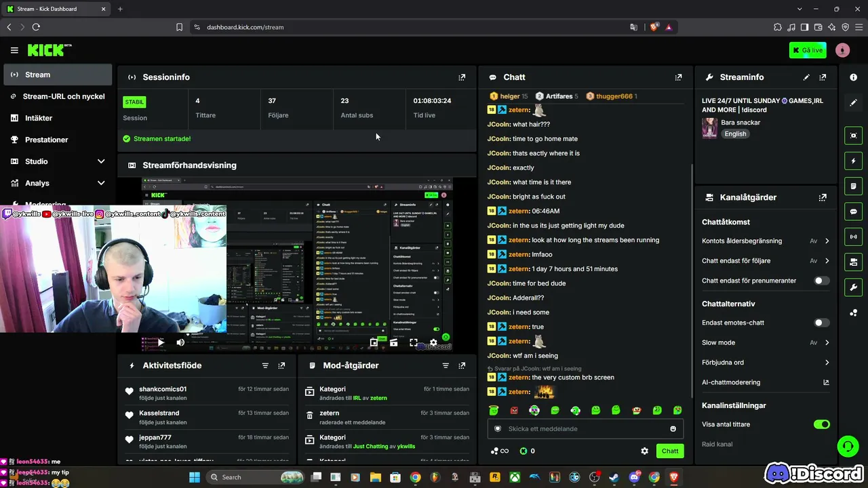868x488 pixels.
Task: Pop out the Sessioninfo panel
Action: 462,77
